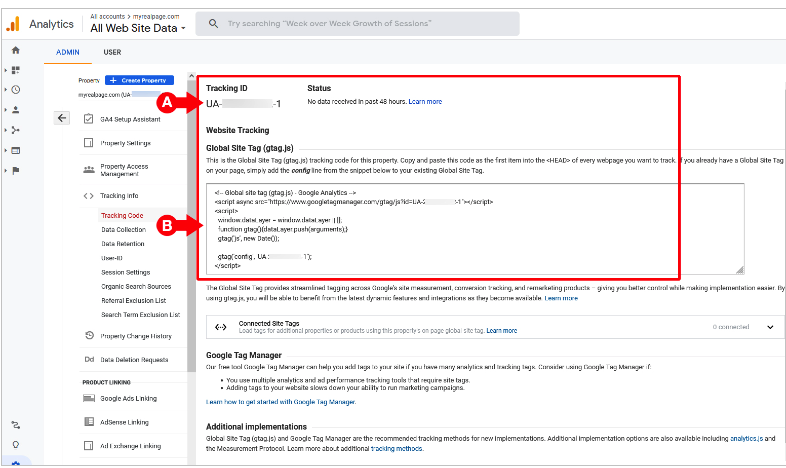Screen dimensions: 786x468
Task: Select Tracking Code menu item
Action: 122,215
